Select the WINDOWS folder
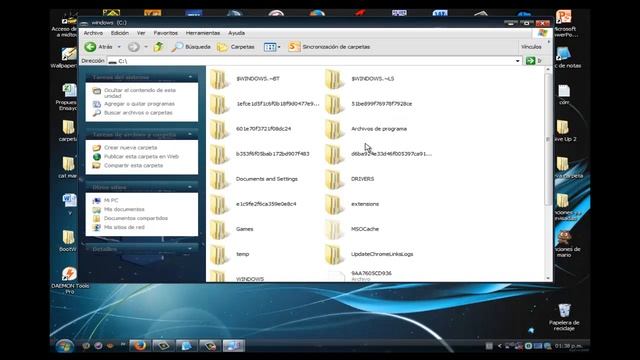The height and width of the screenshot is (360, 640). pos(237,277)
